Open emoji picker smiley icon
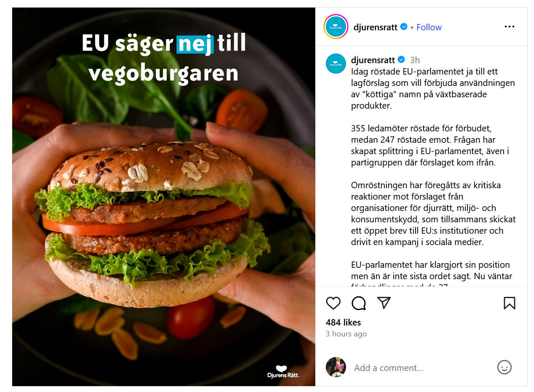The height and width of the screenshot is (392, 534). pos(504,367)
